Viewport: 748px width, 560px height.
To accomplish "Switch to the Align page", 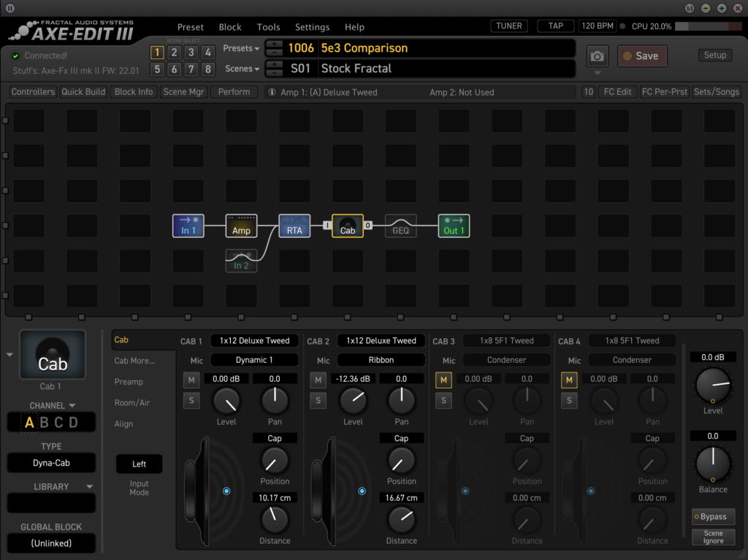I will coord(123,423).
